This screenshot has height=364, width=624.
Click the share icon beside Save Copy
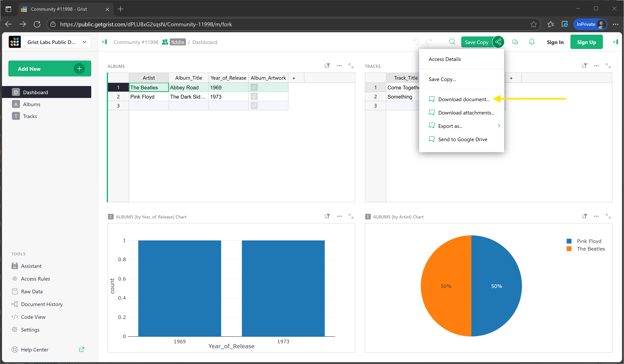click(498, 42)
